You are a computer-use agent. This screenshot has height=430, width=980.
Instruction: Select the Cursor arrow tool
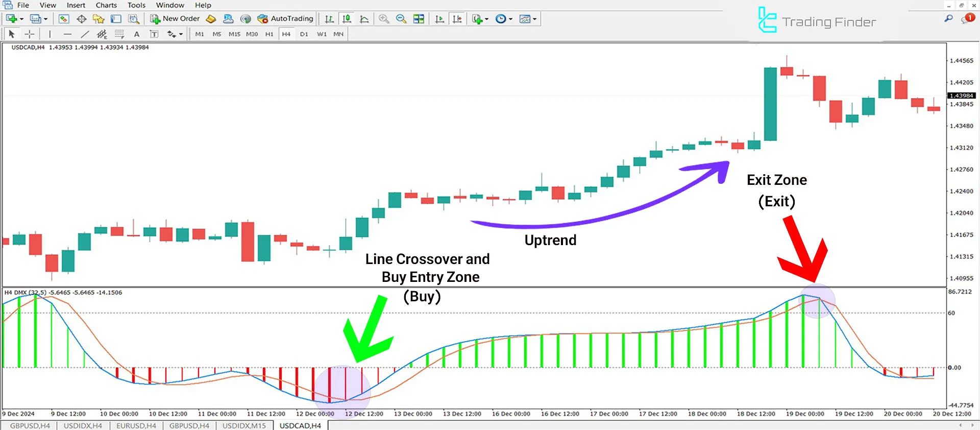(x=12, y=34)
